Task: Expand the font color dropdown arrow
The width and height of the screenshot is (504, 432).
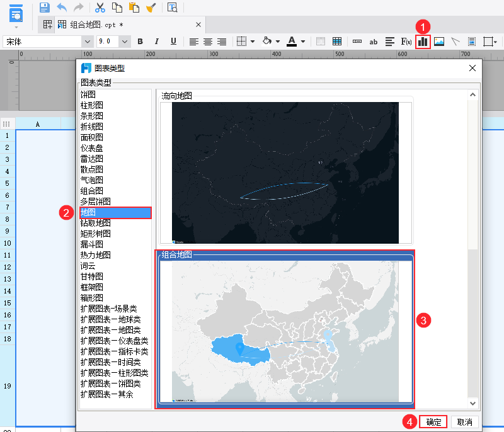Action: 303,42
